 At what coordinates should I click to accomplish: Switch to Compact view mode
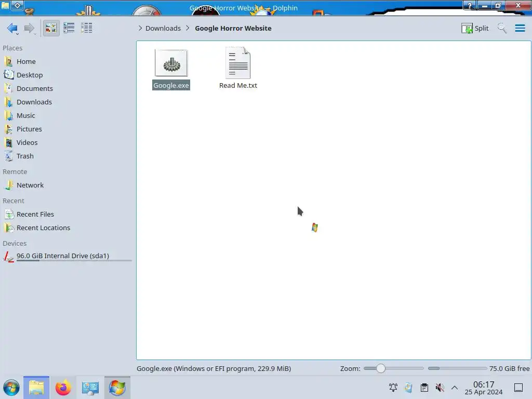69,28
